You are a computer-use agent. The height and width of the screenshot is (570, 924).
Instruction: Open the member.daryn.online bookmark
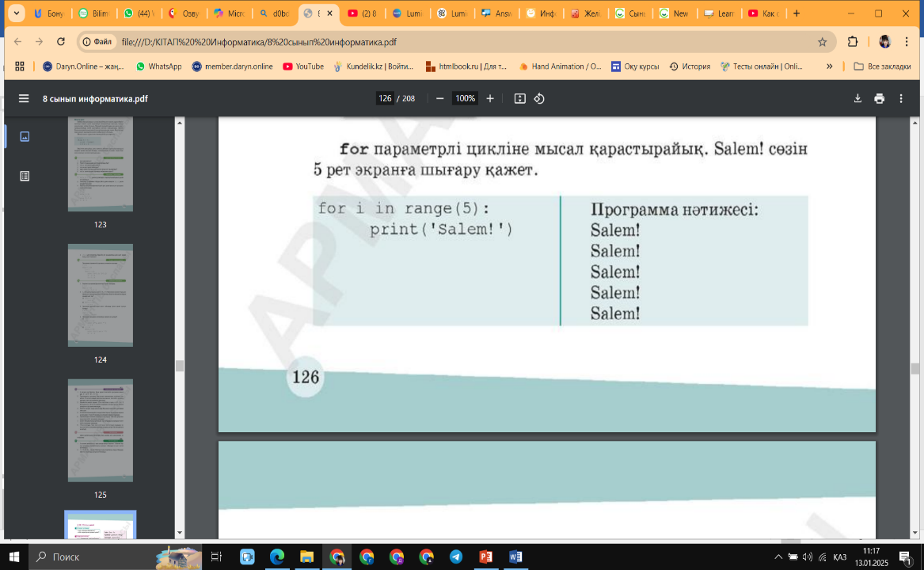click(232, 66)
